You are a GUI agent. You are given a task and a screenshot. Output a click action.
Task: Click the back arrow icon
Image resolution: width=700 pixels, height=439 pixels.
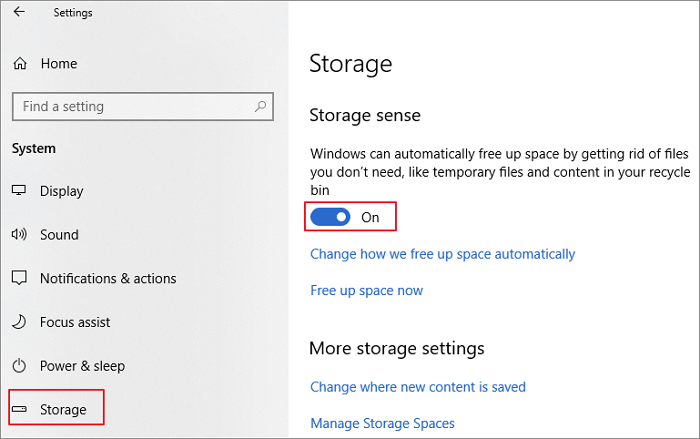click(19, 13)
